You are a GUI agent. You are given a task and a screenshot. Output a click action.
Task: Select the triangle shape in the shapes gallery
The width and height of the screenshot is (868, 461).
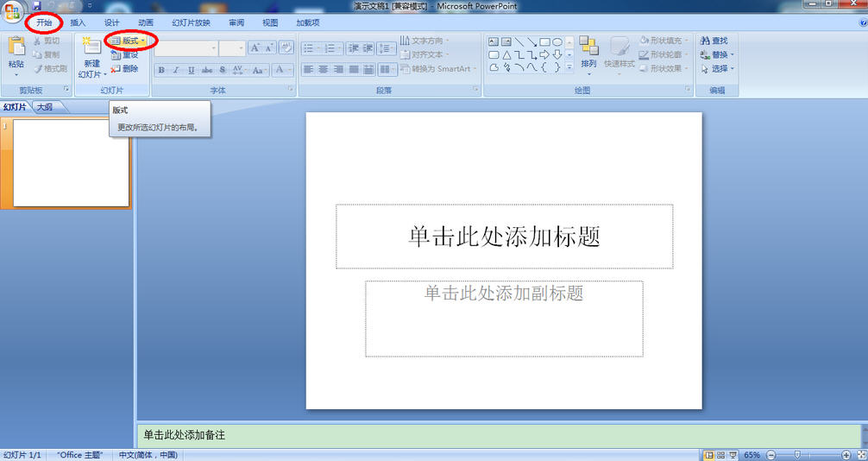pyautogui.click(x=506, y=54)
